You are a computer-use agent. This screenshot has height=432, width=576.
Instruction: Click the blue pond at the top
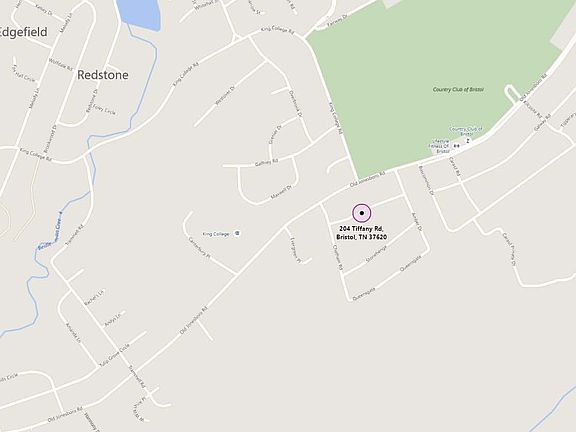pyautogui.click(x=139, y=14)
